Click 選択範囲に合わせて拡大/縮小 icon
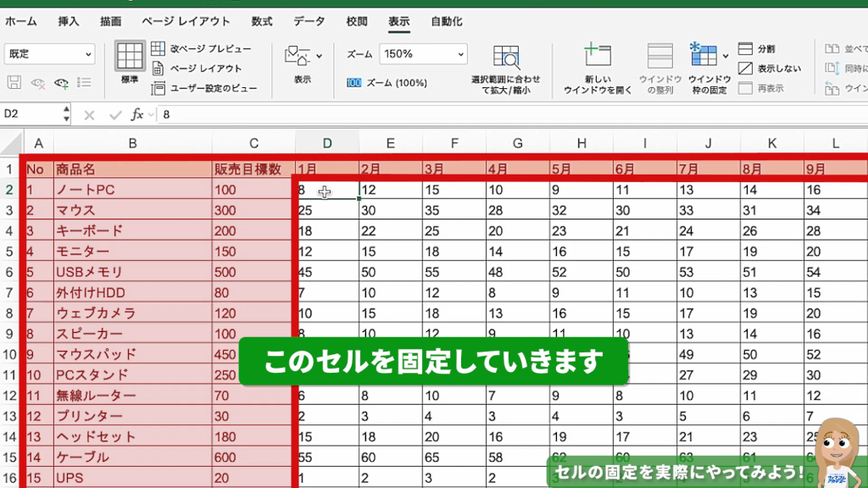The width and height of the screenshot is (868, 488). pos(506,59)
